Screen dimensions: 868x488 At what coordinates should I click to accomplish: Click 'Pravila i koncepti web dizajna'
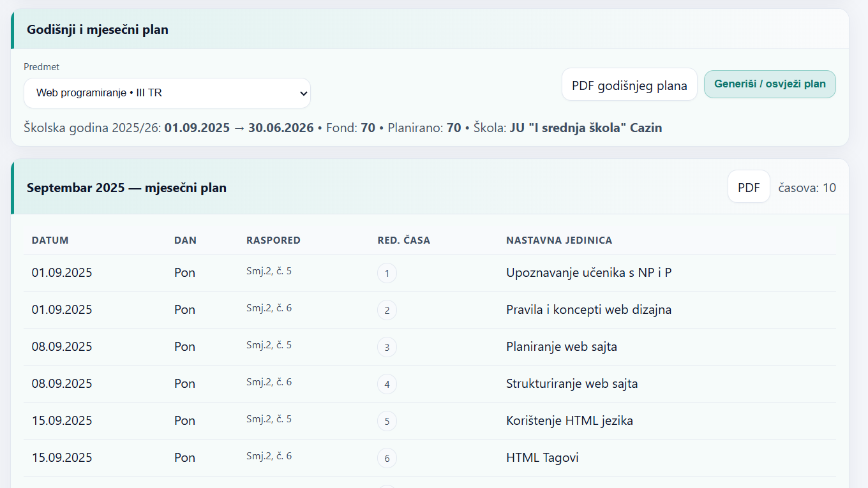(589, 310)
